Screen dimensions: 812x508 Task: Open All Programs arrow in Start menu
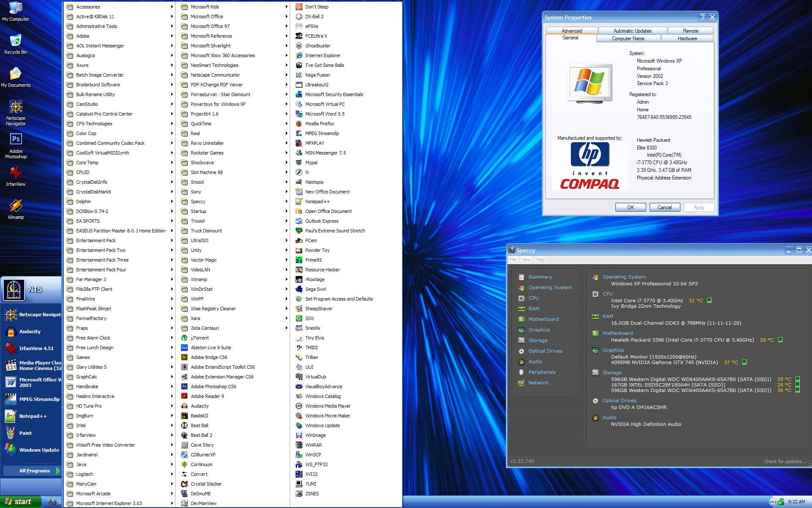coord(58,471)
